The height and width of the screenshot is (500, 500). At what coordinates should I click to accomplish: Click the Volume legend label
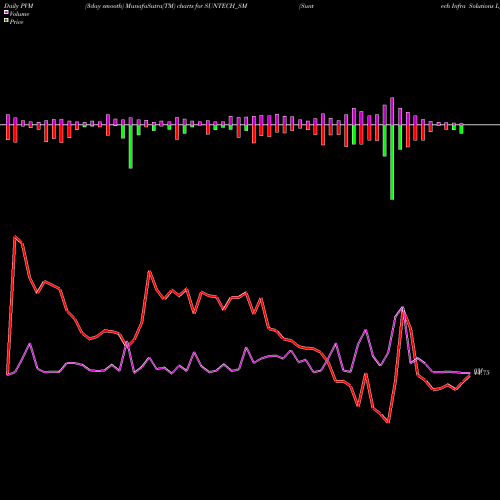(x=19, y=14)
